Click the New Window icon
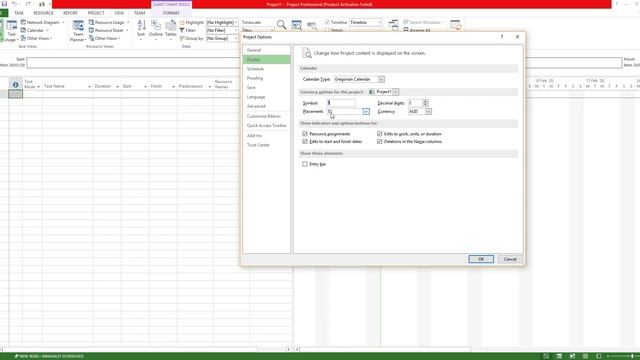The width and height of the screenshot is (640, 360). [393, 25]
